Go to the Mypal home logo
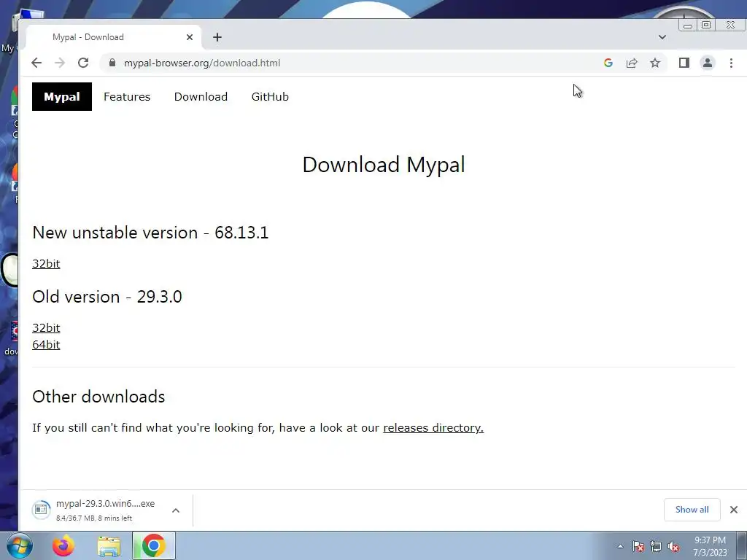The height and width of the screenshot is (560, 747). tap(62, 97)
